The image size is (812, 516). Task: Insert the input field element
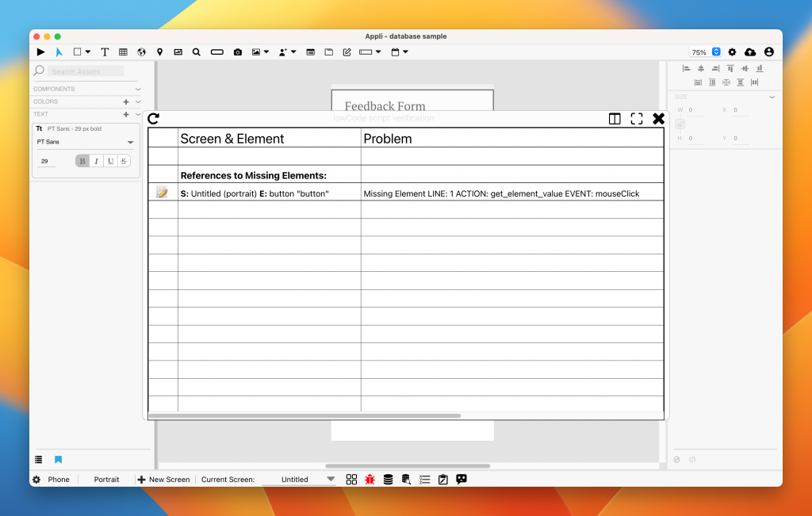coord(366,52)
